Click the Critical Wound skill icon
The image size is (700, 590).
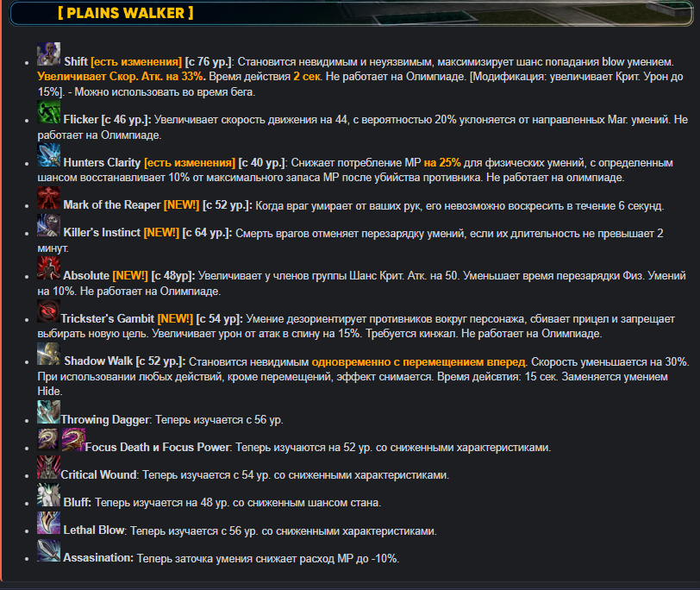click(48, 468)
